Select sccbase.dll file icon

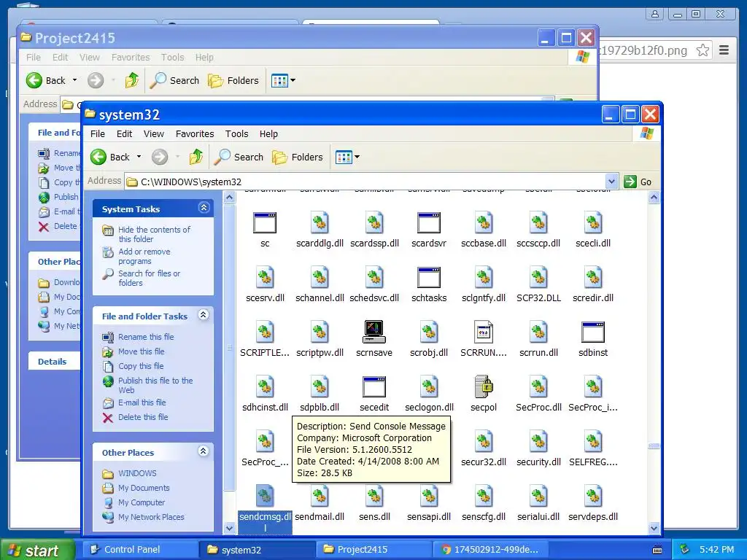click(484, 223)
